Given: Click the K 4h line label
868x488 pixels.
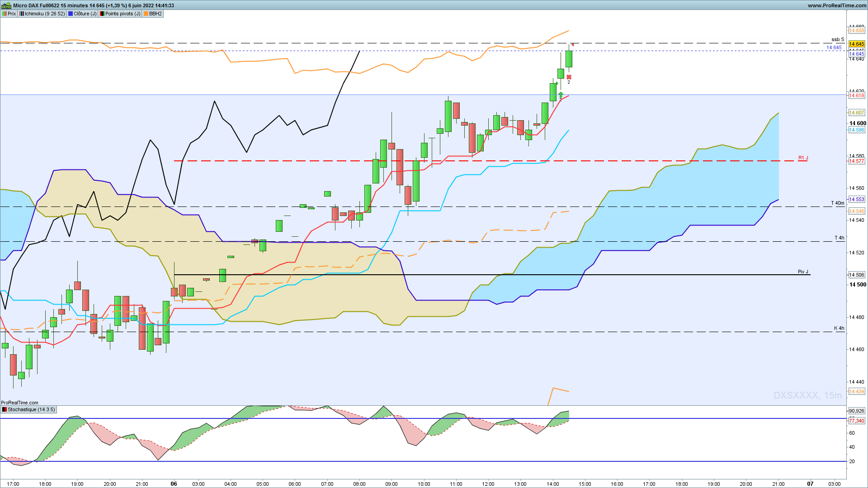Looking at the screenshot, I should (x=839, y=328).
